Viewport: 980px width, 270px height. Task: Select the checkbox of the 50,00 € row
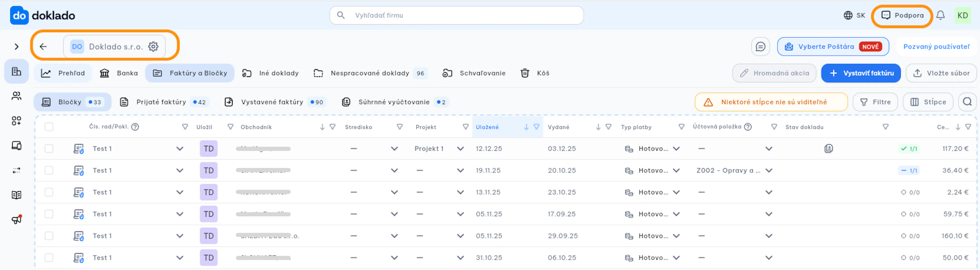(x=49, y=257)
